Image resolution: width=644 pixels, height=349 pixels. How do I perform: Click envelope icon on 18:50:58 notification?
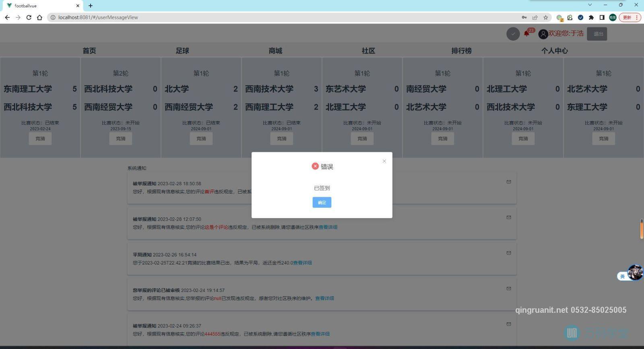(x=509, y=182)
